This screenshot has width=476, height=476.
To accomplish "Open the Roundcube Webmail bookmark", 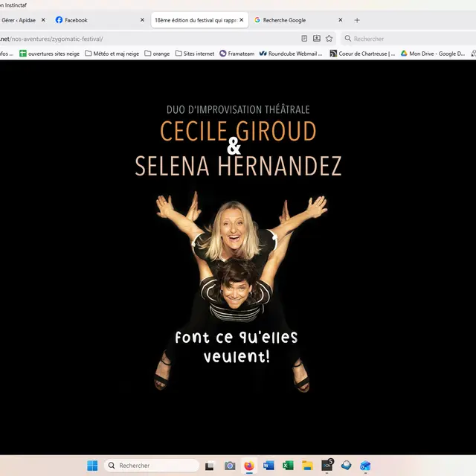I will [x=291, y=54].
